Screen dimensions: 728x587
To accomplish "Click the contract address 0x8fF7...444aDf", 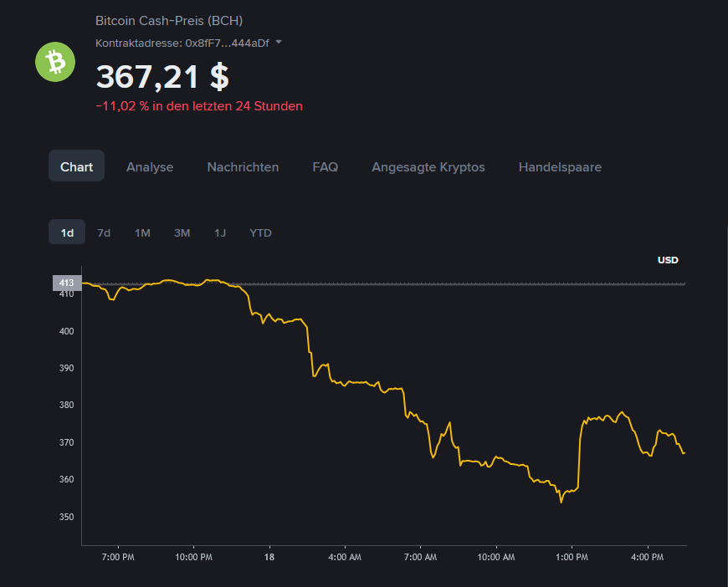I will (x=227, y=43).
